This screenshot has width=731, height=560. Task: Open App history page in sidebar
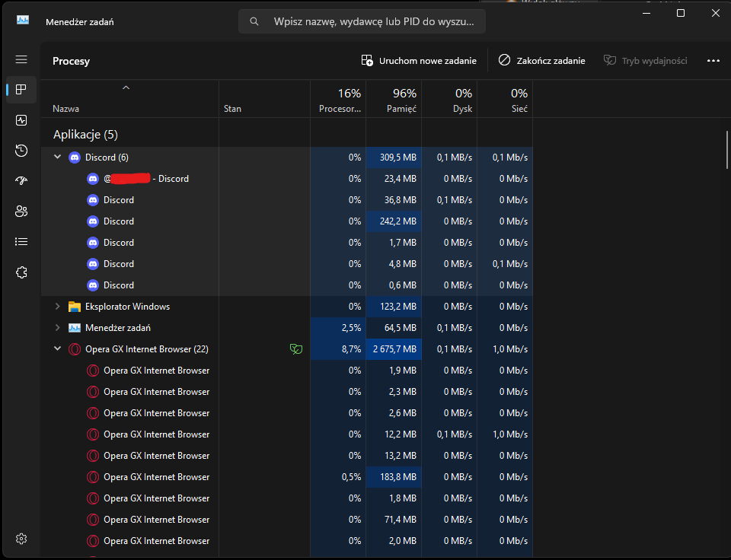[21, 151]
